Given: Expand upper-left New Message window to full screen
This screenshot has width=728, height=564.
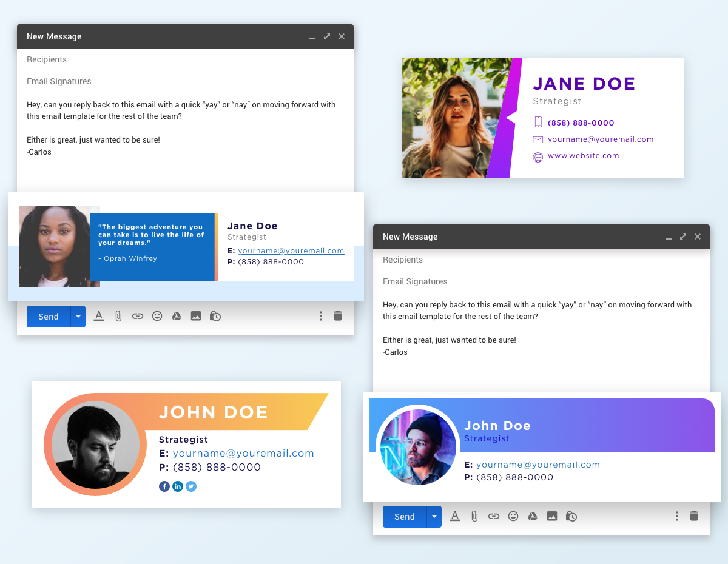Looking at the screenshot, I should 327,36.
